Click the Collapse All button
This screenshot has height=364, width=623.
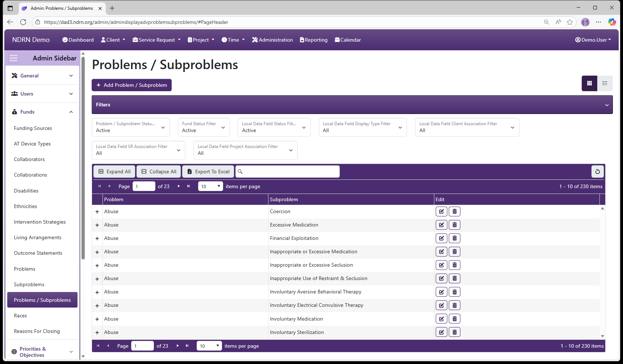(x=159, y=172)
